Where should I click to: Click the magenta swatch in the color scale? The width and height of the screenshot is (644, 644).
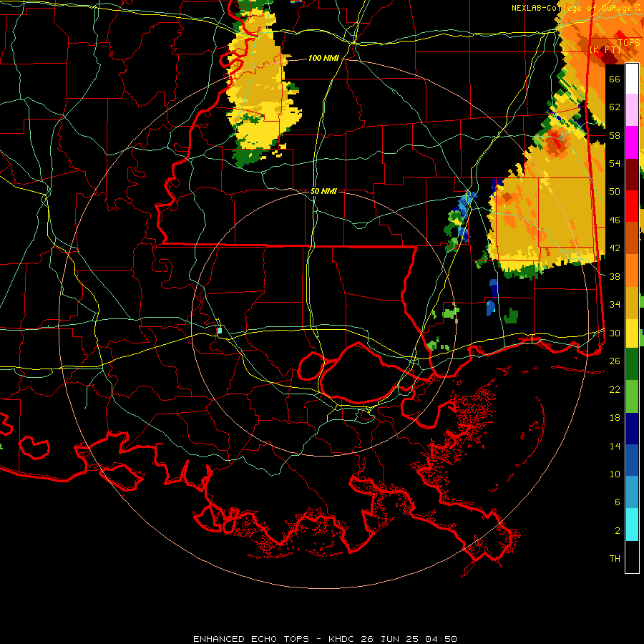point(632,142)
